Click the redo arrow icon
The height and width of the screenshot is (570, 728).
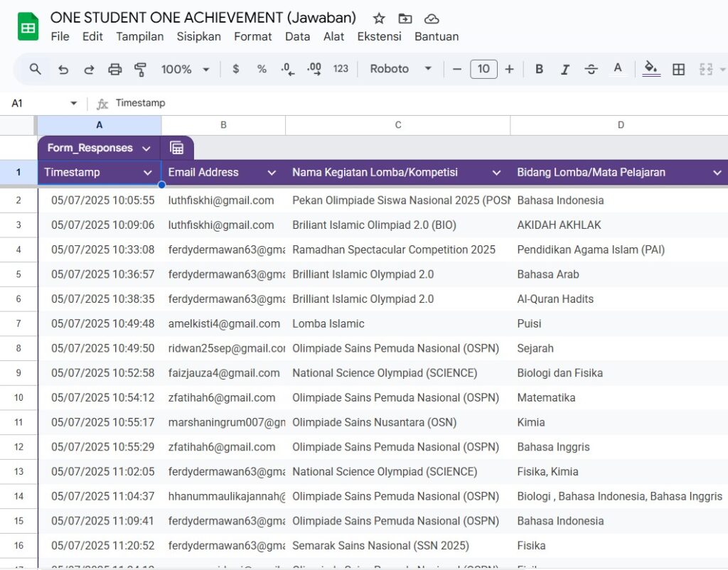[89, 69]
